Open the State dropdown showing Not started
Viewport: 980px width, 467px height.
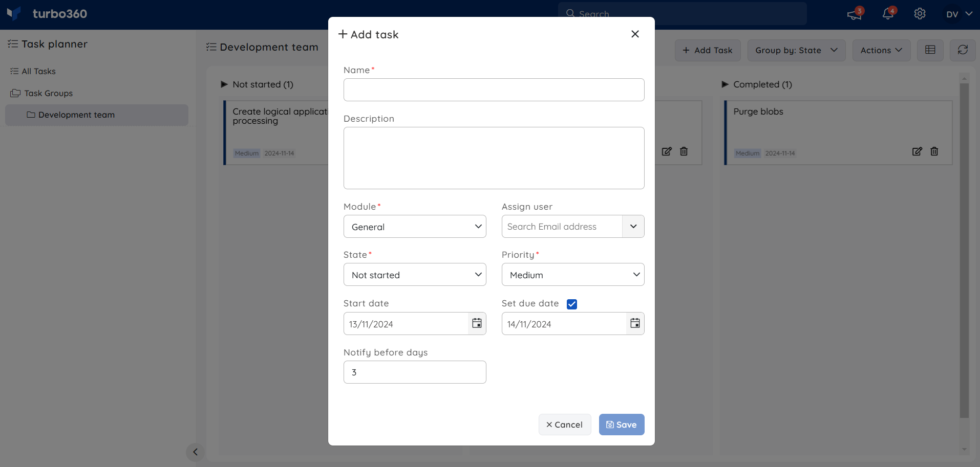(415, 275)
